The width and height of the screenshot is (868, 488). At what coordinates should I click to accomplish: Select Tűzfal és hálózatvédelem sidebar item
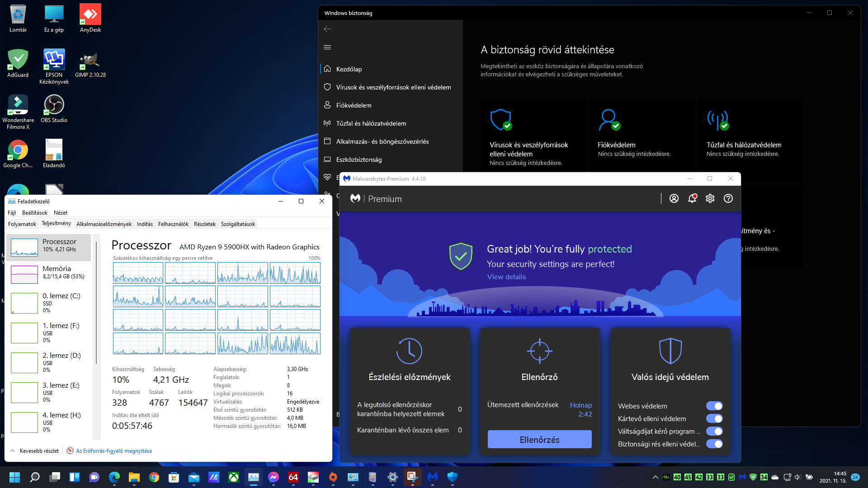[391, 123]
